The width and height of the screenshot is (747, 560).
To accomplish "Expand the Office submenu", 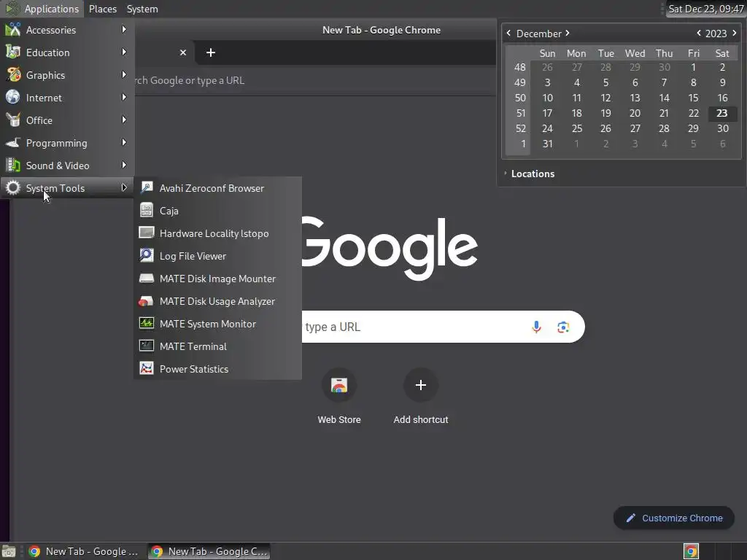I will pos(67,120).
